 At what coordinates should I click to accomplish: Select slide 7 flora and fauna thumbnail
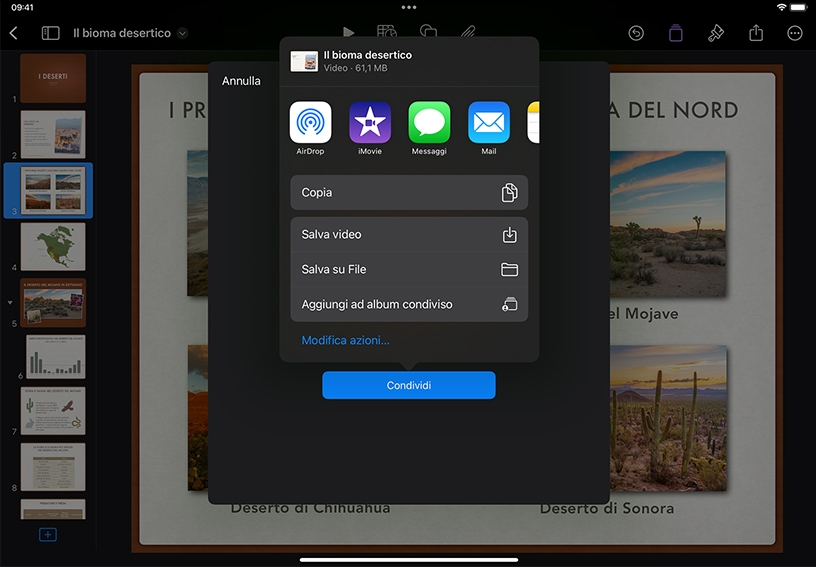(53, 411)
